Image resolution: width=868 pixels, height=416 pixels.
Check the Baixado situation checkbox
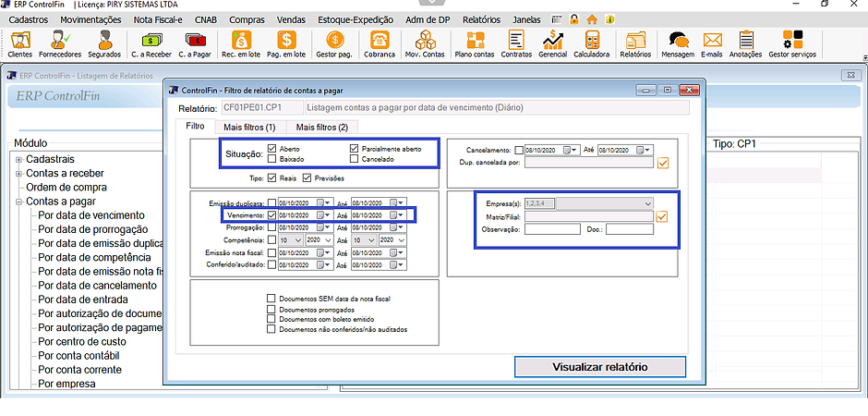pyautogui.click(x=271, y=159)
